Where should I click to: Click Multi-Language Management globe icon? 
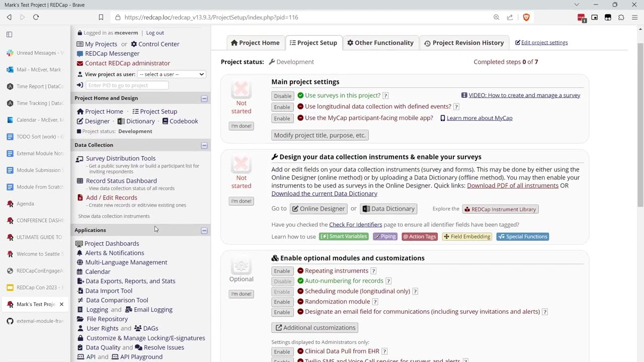[79, 262]
